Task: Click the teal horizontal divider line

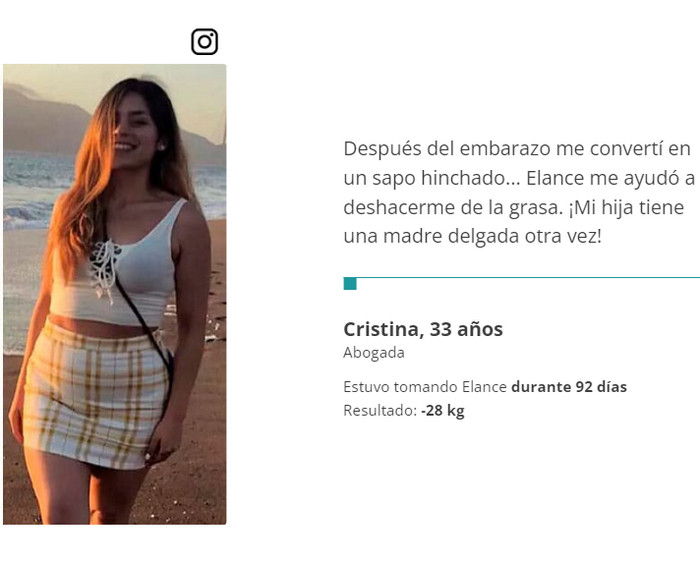Action: coord(521,278)
